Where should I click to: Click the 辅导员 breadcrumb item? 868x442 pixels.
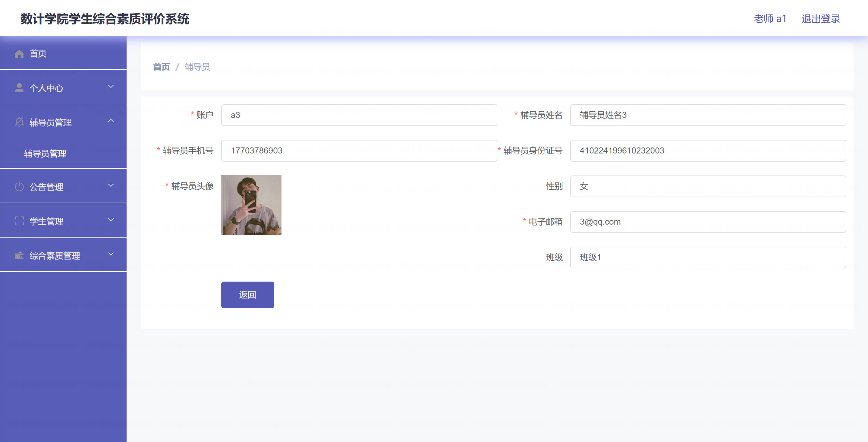[197, 67]
